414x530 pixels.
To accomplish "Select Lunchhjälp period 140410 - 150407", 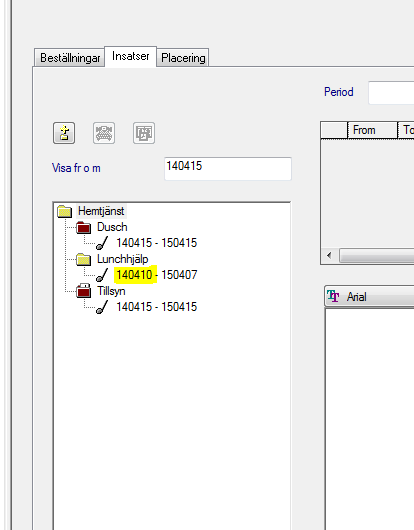I will pyautogui.click(x=156, y=275).
